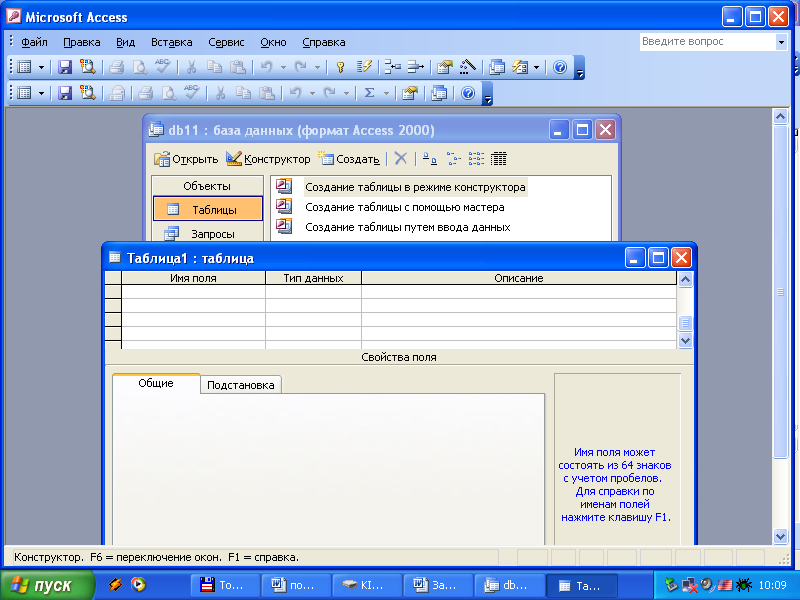The image size is (800, 600).
Task: Save using the upper toolbar floppy icon
Action: (64, 67)
